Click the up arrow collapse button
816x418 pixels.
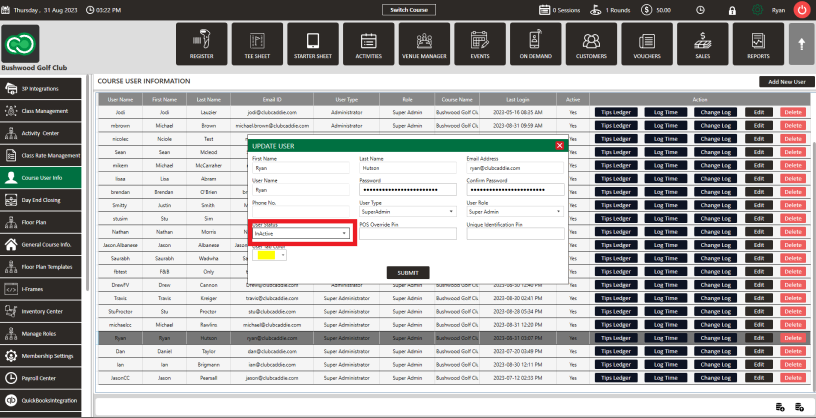point(801,44)
